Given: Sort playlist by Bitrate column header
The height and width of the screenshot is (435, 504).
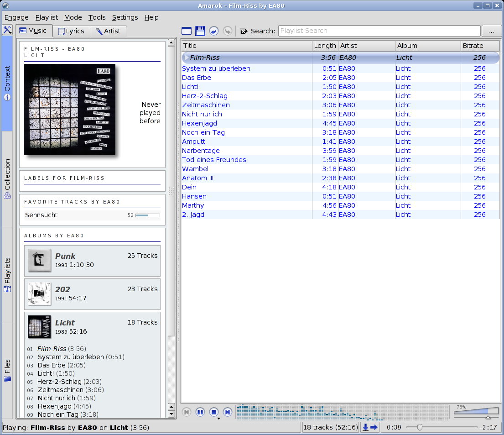Looking at the screenshot, I should pyautogui.click(x=480, y=46).
